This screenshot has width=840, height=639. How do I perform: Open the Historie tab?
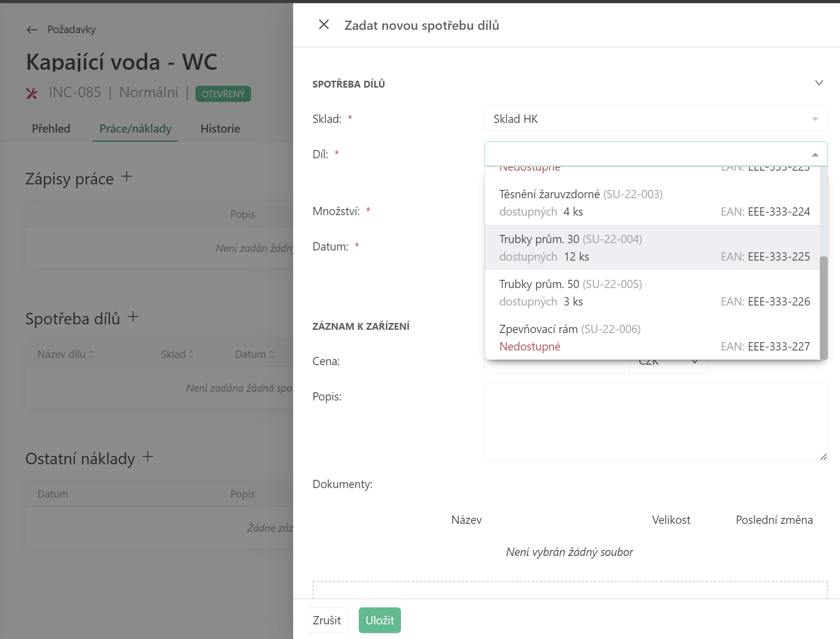tap(220, 128)
